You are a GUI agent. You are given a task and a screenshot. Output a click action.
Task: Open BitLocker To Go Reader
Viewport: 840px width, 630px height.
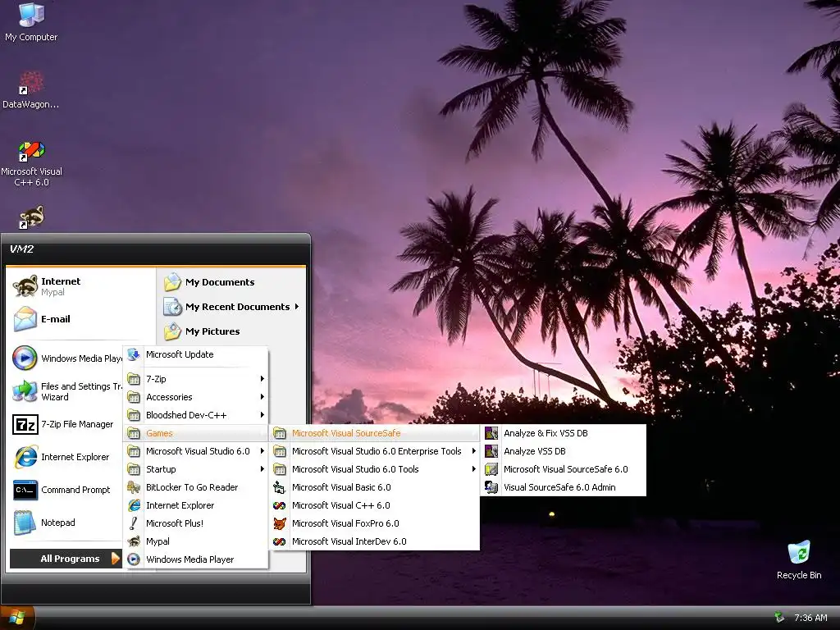(x=195, y=487)
